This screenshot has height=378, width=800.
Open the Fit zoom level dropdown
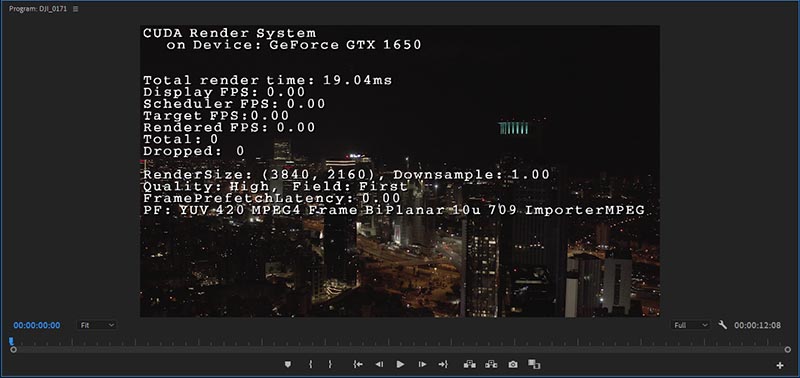(97, 325)
